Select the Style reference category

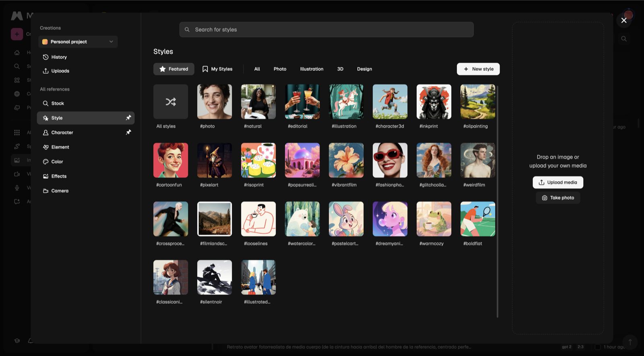click(x=86, y=118)
